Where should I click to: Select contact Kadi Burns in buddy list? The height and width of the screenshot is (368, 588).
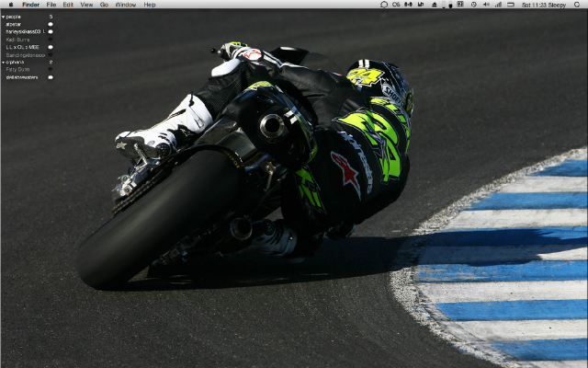tap(17, 40)
